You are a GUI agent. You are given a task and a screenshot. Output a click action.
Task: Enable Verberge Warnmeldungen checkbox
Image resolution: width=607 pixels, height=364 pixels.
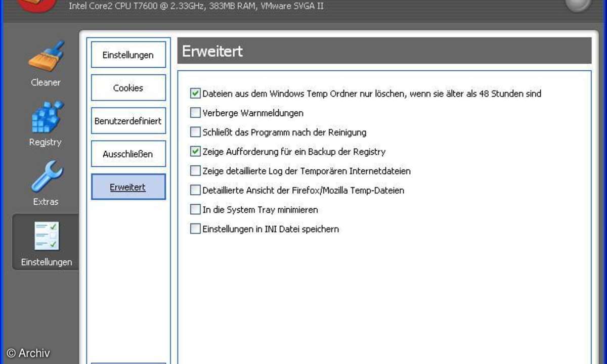click(195, 113)
